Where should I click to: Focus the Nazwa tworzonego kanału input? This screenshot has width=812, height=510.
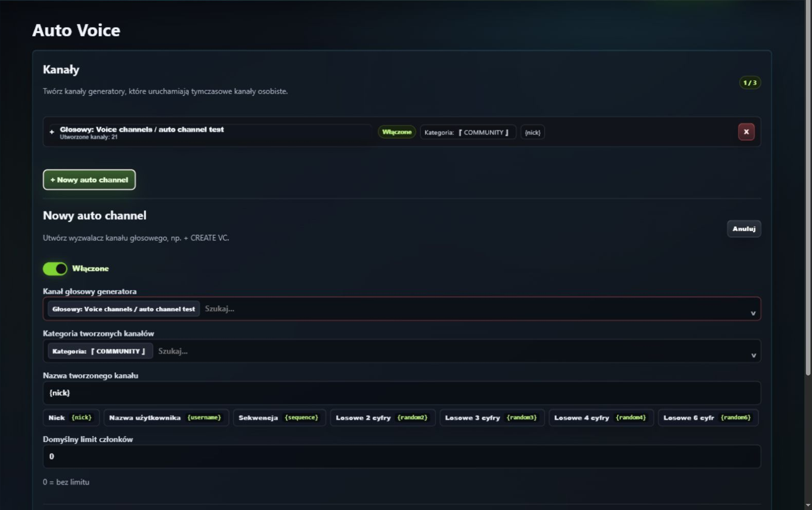click(x=402, y=393)
